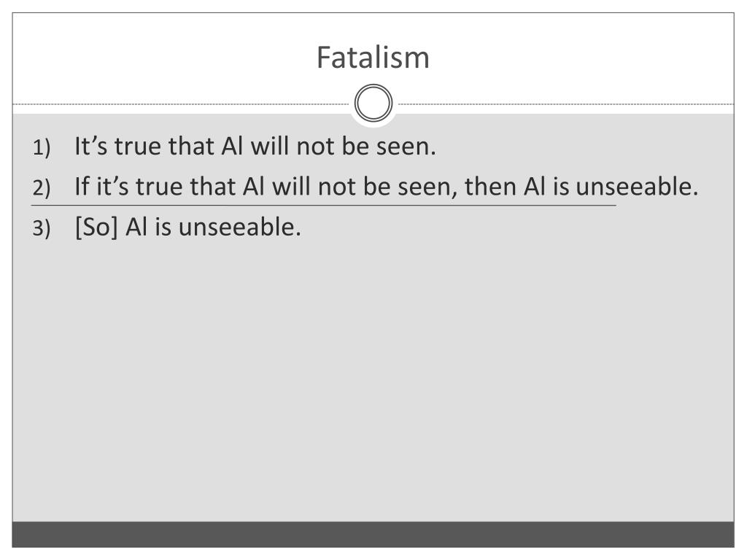This screenshot has height=560, width=747.
Task: Click the empty gray content area below the conclusion
Action: [373, 381]
